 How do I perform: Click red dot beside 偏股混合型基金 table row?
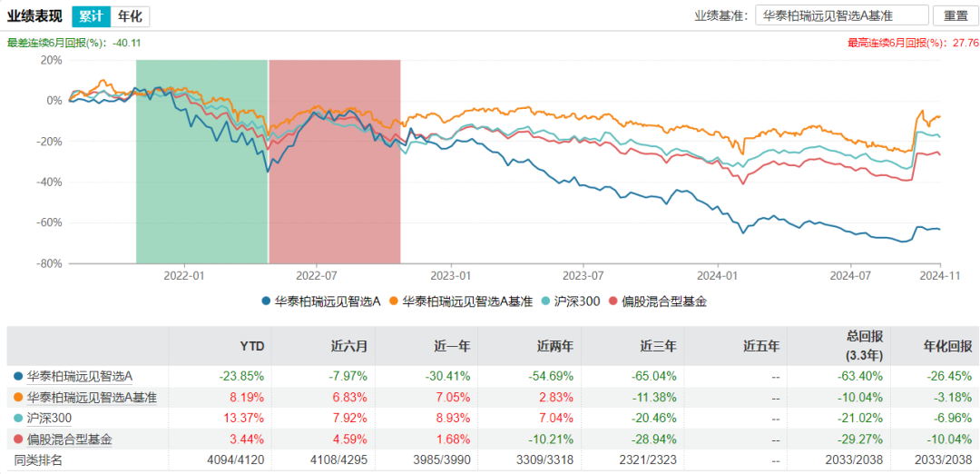pos(18,439)
